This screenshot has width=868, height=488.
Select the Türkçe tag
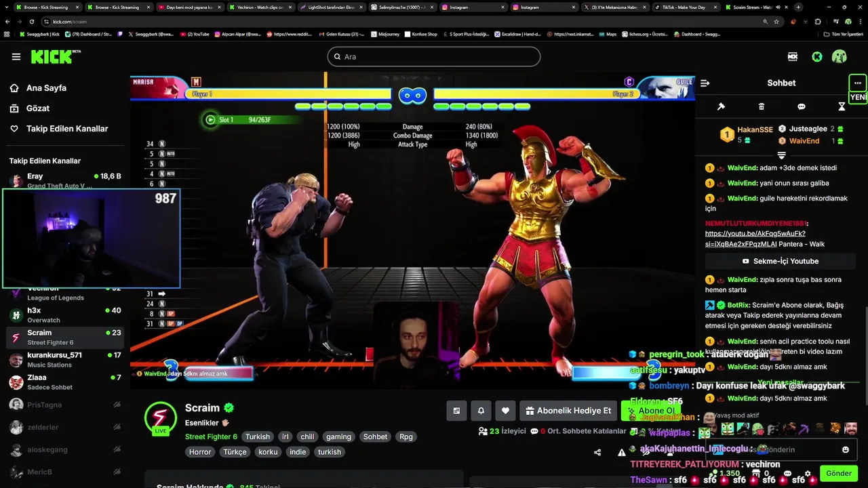click(235, 452)
